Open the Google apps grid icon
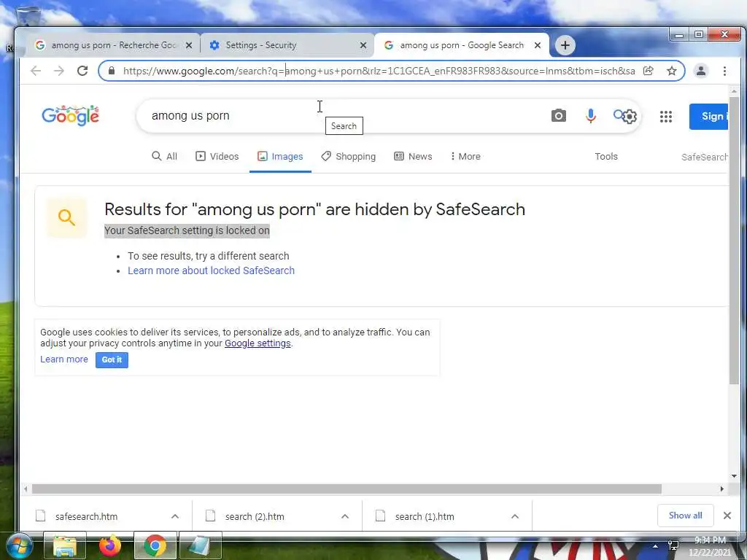747x560 pixels. tap(665, 116)
